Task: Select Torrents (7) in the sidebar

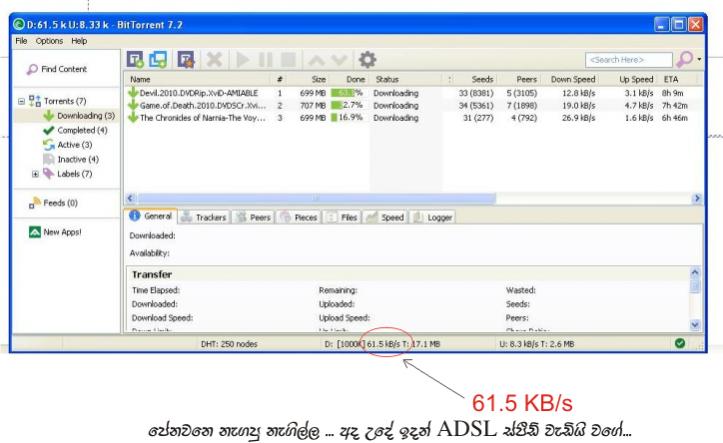Action: [58, 100]
